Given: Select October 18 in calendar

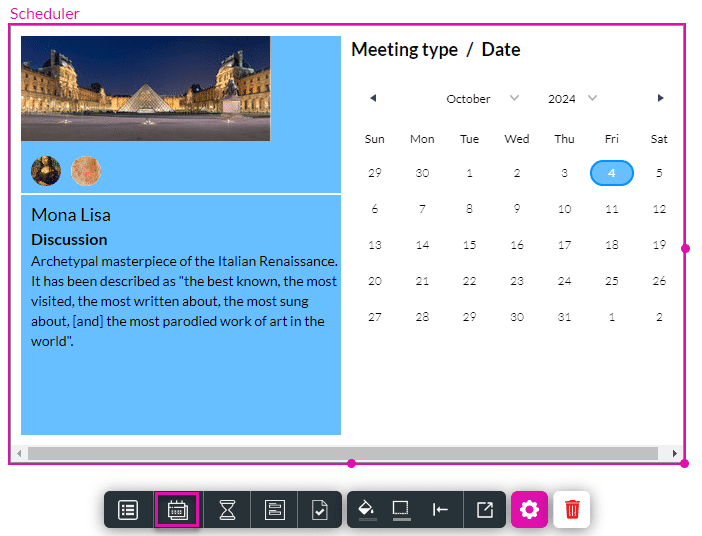Looking at the screenshot, I should pyautogui.click(x=612, y=245).
